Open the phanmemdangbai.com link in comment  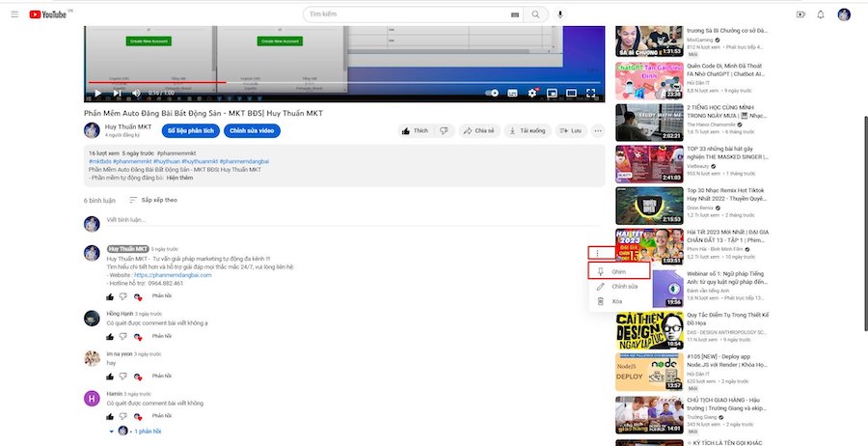[x=173, y=275]
